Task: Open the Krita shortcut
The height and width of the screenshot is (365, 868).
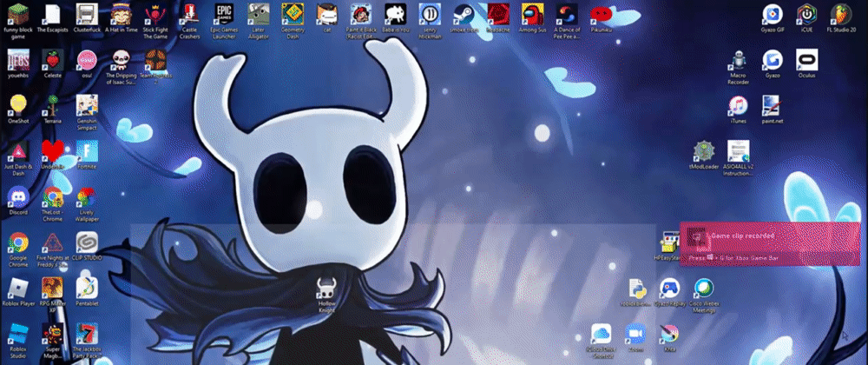Action: tap(669, 339)
